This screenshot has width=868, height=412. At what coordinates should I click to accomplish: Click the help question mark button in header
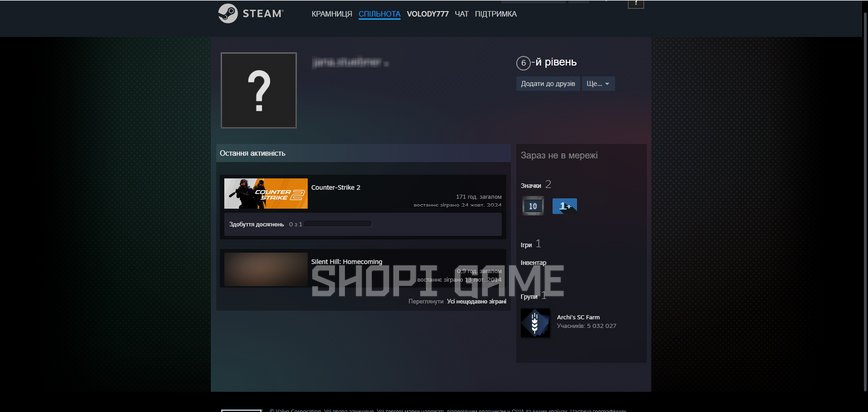[x=636, y=3]
